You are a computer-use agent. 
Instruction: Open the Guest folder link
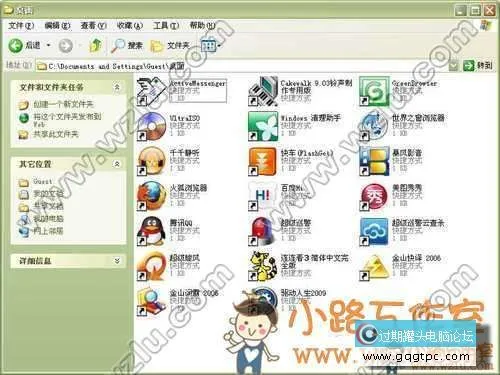(x=43, y=182)
